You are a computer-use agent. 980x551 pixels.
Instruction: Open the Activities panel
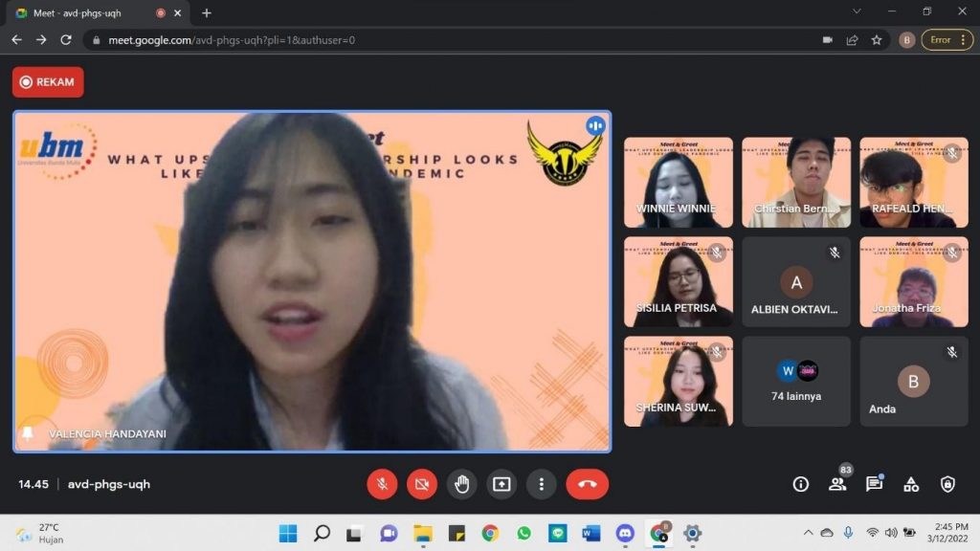911,484
